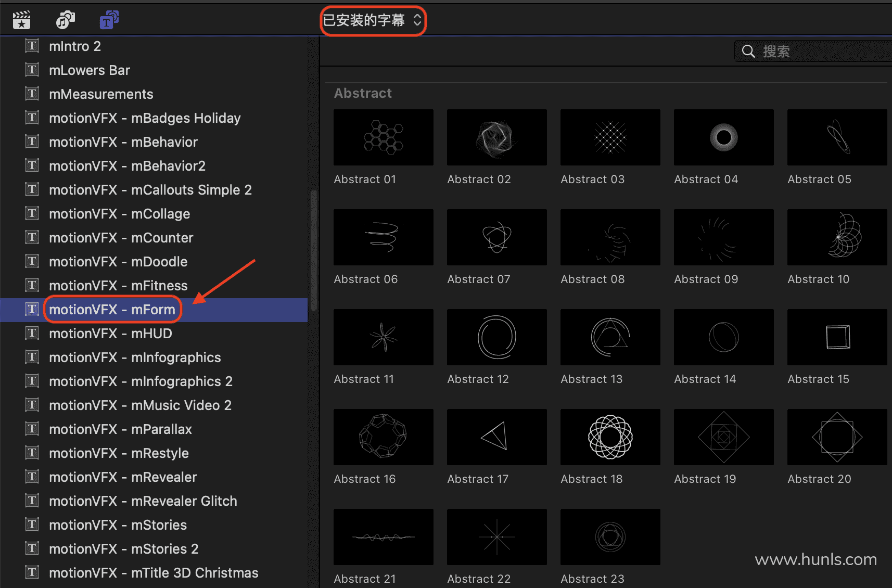Select the Abstract 15 thumbnail
Viewport: 892px width, 588px height.
pyautogui.click(x=837, y=337)
